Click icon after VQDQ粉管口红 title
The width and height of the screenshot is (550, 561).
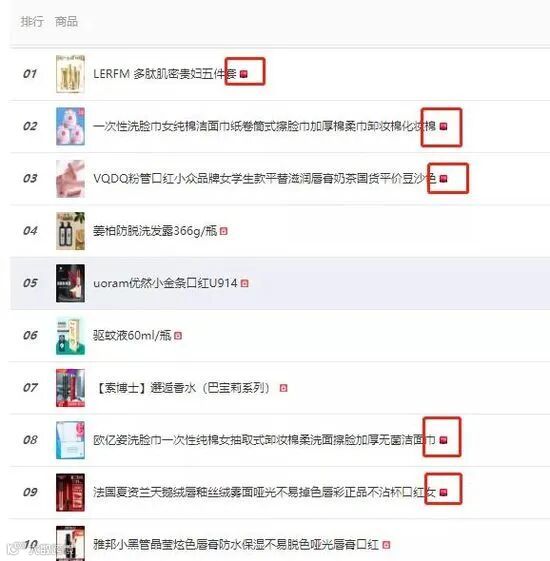443,179
